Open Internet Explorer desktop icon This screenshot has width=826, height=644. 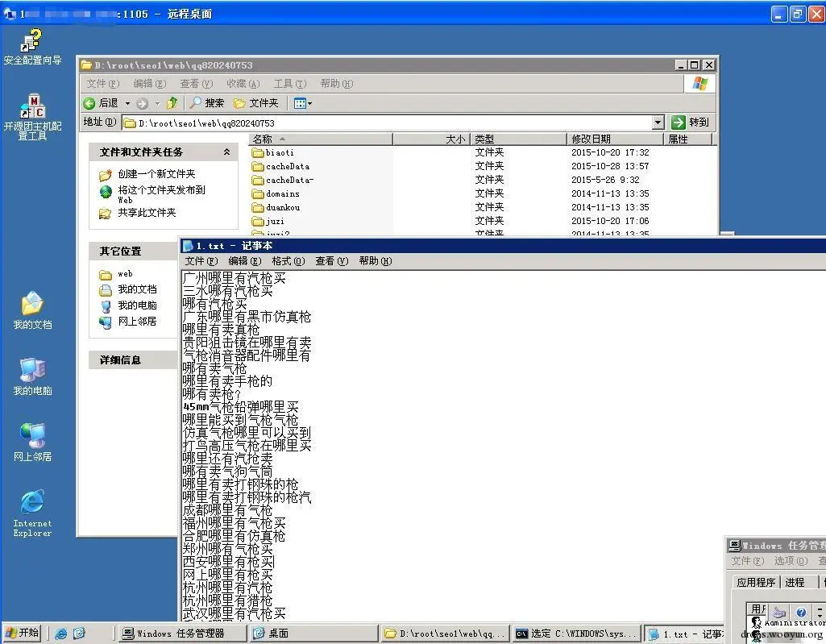coord(32,514)
